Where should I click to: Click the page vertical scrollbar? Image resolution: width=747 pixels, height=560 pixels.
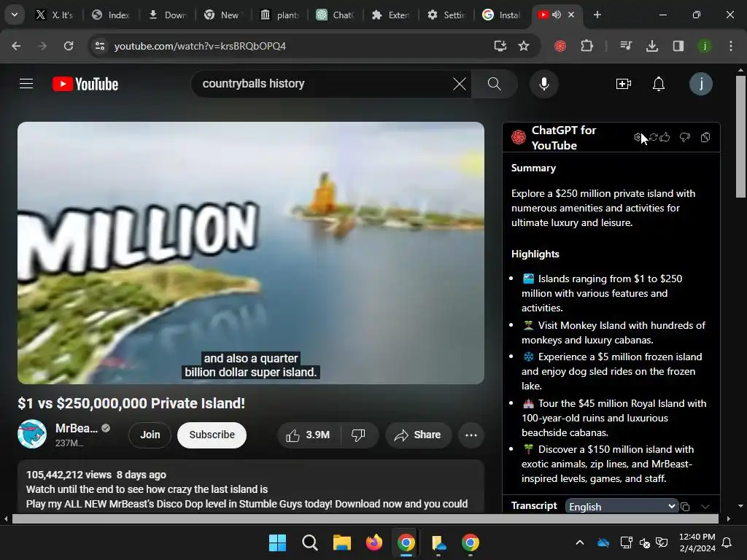pyautogui.click(x=740, y=136)
